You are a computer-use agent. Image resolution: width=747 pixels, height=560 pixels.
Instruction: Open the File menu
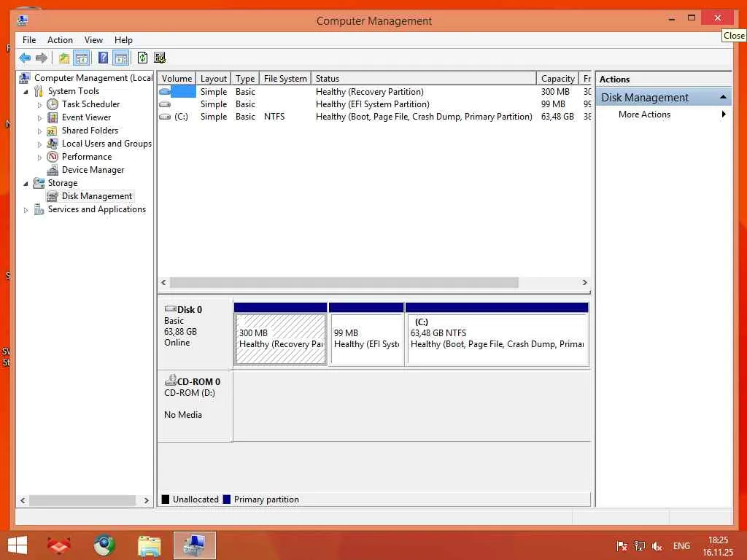(29, 40)
